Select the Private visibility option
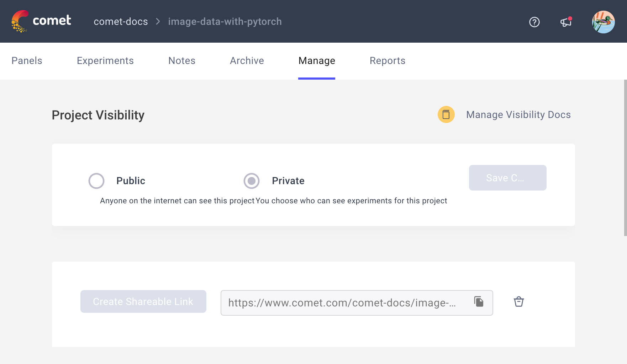Viewport: 627px width, 364px height. point(252,181)
